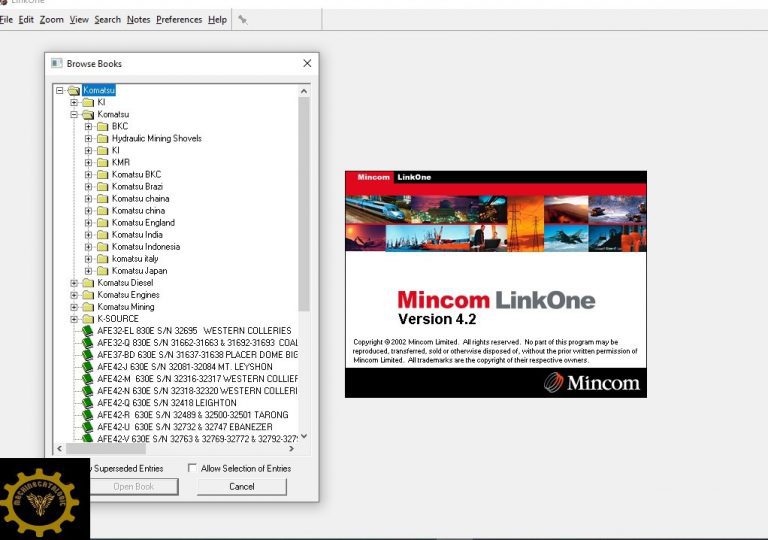Click the komatsu italy folder icon
This screenshot has width=768, height=540.
tap(102, 259)
